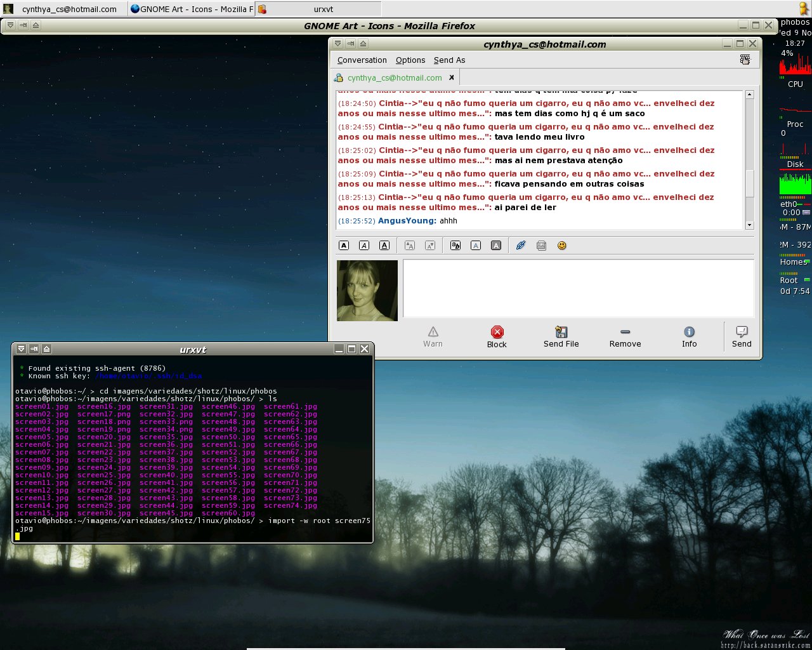Click screen33.png in terminal listing

(x=166, y=422)
